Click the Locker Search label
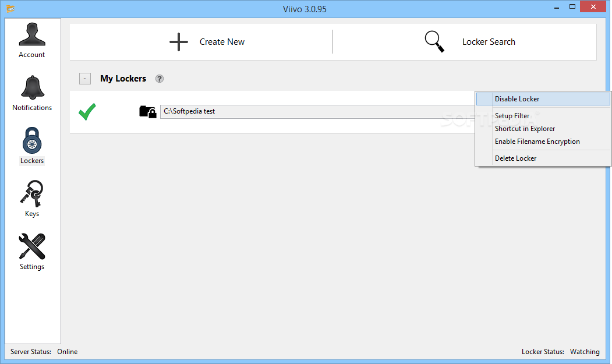Image resolution: width=612 pixels, height=364 pixels. (x=489, y=42)
